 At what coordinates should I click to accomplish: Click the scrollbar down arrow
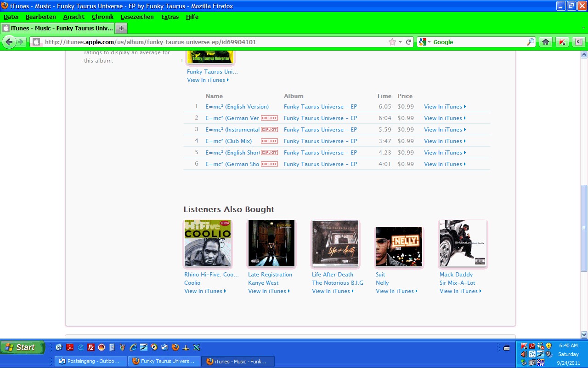coord(584,335)
